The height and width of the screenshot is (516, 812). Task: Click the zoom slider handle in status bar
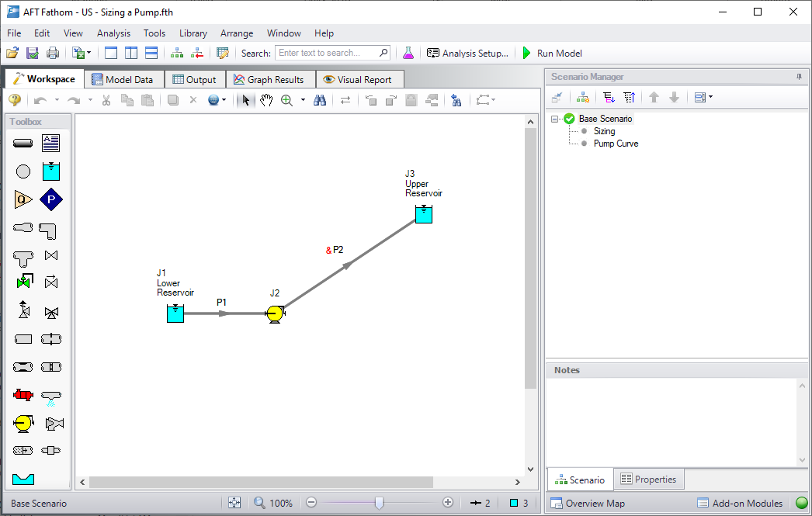pyautogui.click(x=379, y=503)
